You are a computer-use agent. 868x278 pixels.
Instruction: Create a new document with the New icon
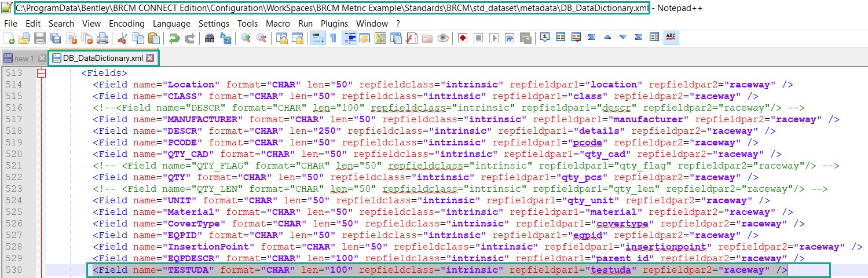coord(9,38)
